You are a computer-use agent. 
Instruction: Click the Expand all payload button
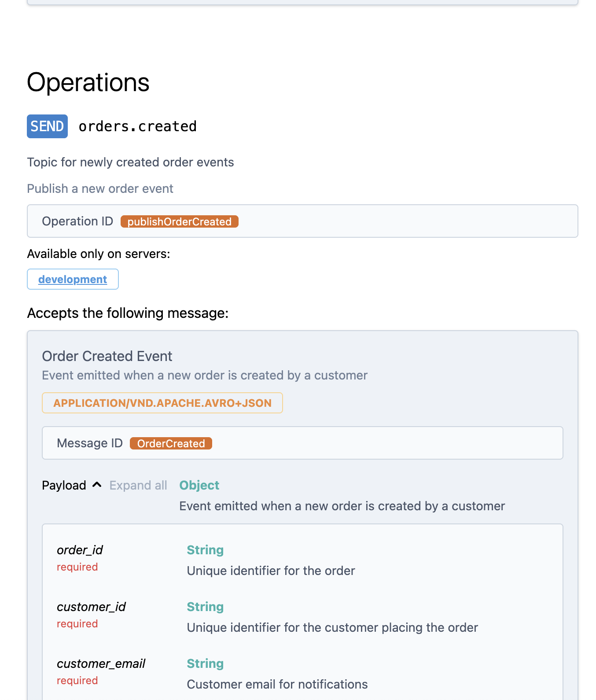pos(138,485)
